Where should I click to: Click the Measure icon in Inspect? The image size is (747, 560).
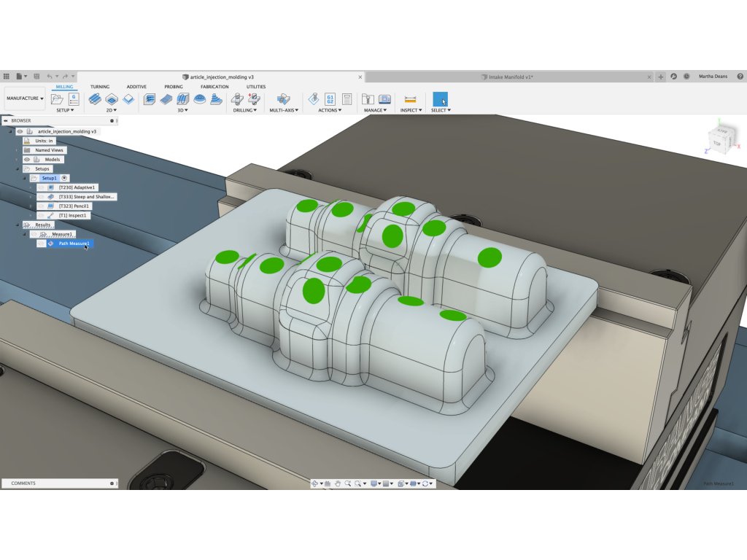coord(410,99)
